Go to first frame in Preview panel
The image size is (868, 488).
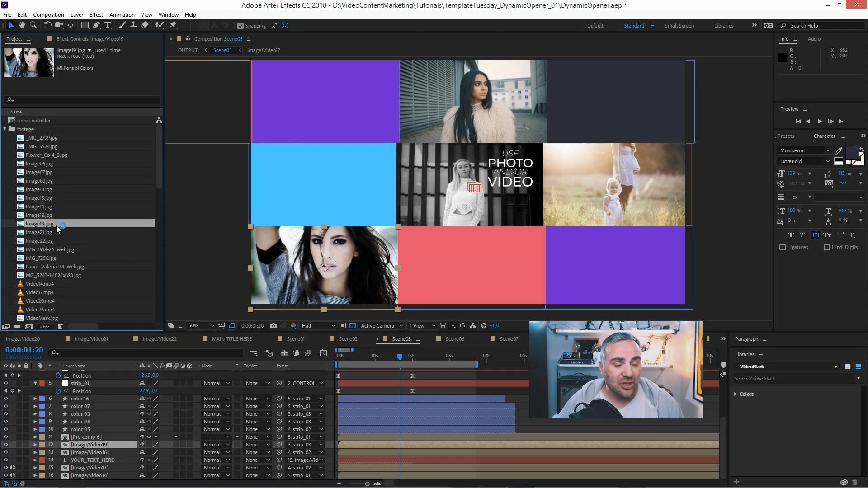tap(798, 121)
